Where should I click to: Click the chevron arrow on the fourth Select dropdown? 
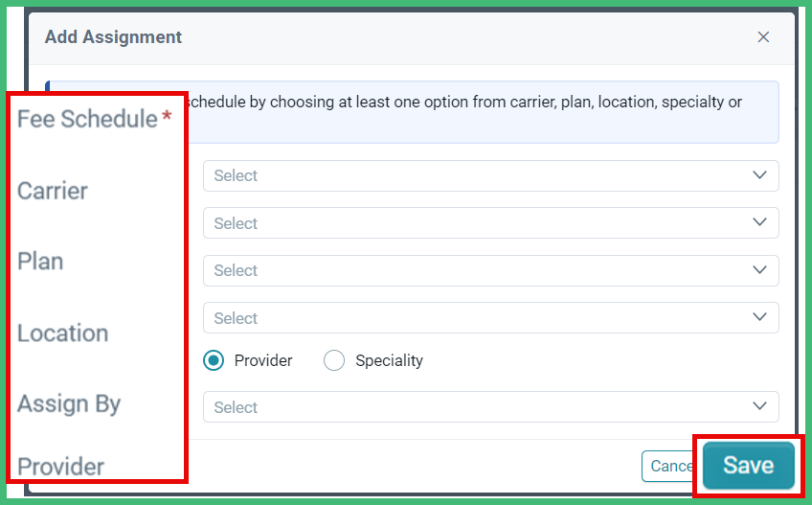(x=759, y=317)
